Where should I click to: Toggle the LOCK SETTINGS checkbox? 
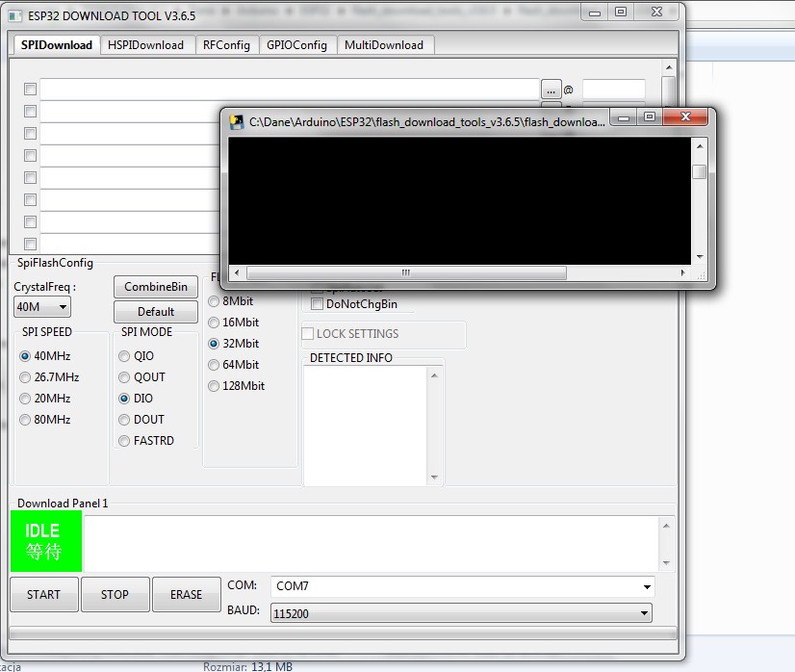coord(308,334)
